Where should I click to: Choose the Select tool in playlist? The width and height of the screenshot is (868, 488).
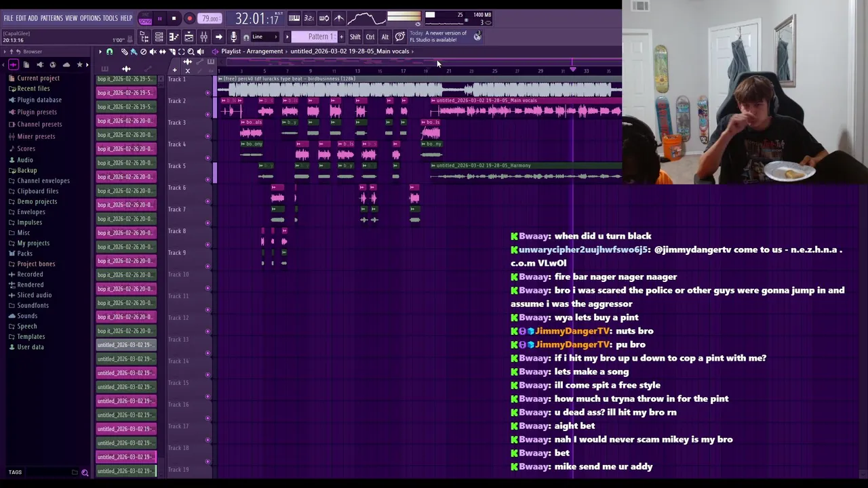tap(181, 52)
